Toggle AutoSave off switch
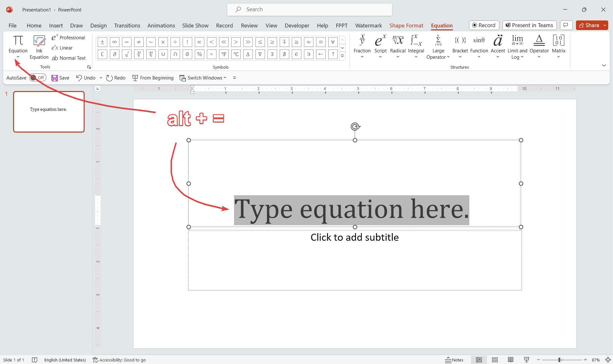This screenshot has width=613, height=364. coord(37,78)
